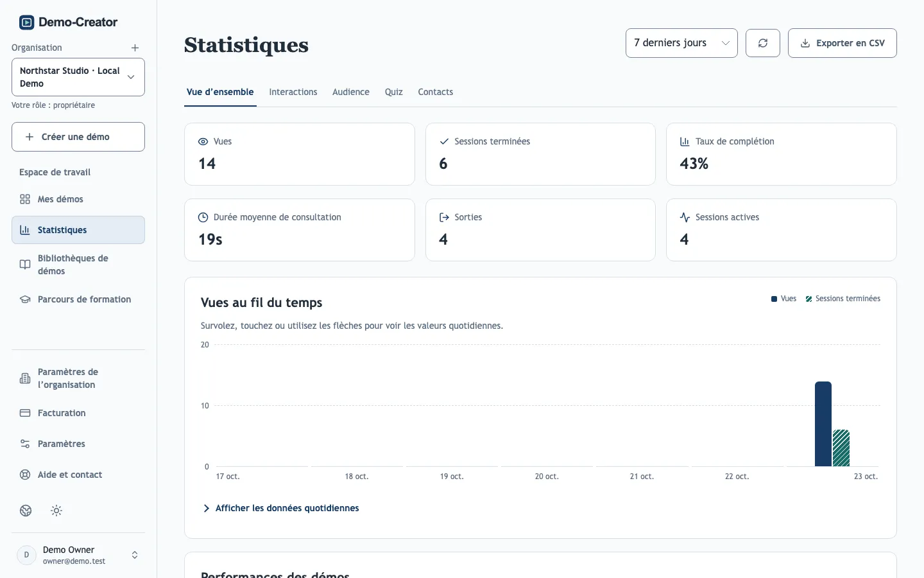This screenshot has height=578, width=924.
Task: Toggle the light/dark theme sun button
Action: click(x=56, y=511)
